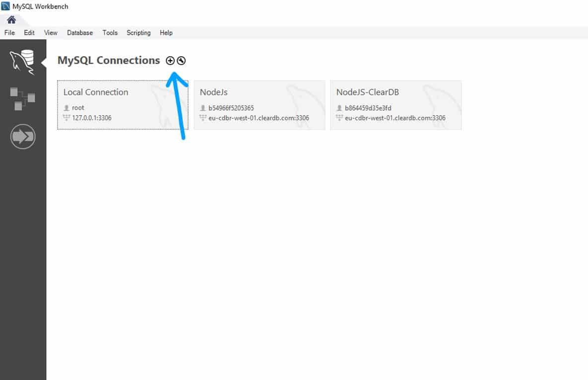The width and height of the screenshot is (588, 380).
Task: Open the Scripting menu
Action: (138, 33)
